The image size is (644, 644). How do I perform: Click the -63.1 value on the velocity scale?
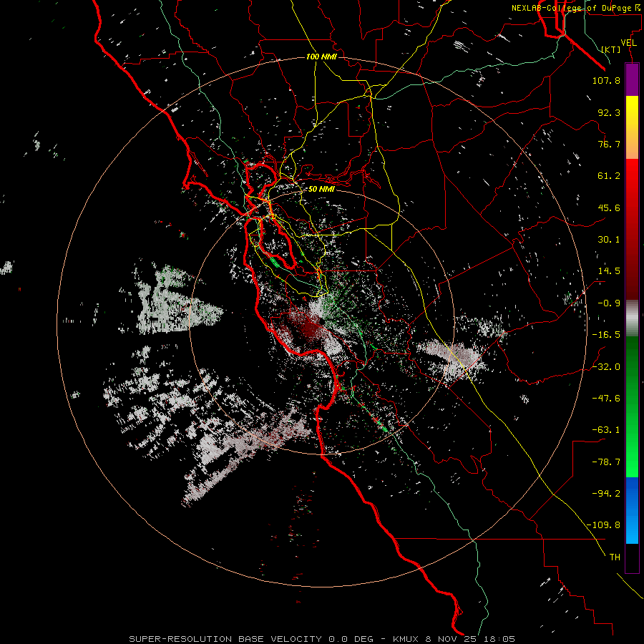click(606, 430)
